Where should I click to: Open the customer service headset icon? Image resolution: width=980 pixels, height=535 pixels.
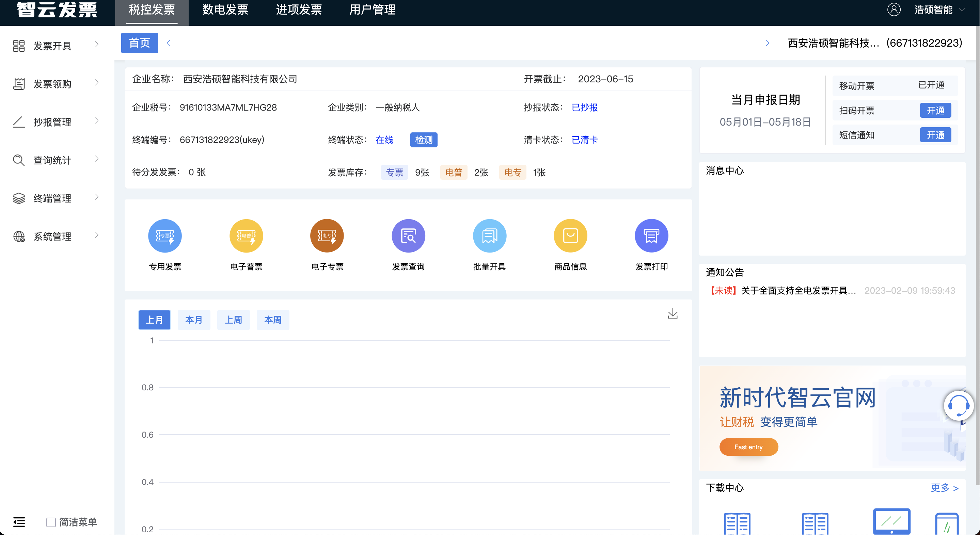[958, 406]
